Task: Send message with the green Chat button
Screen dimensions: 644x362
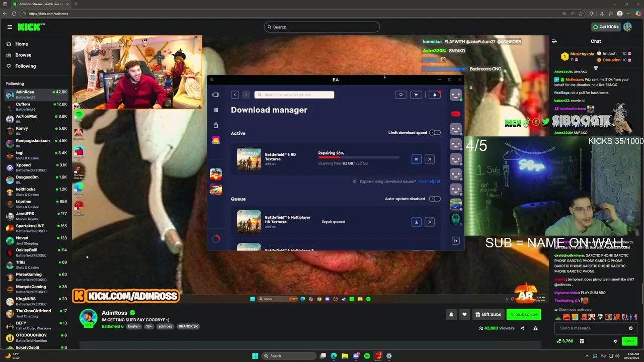Action: pyautogui.click(x=629, y=341)
